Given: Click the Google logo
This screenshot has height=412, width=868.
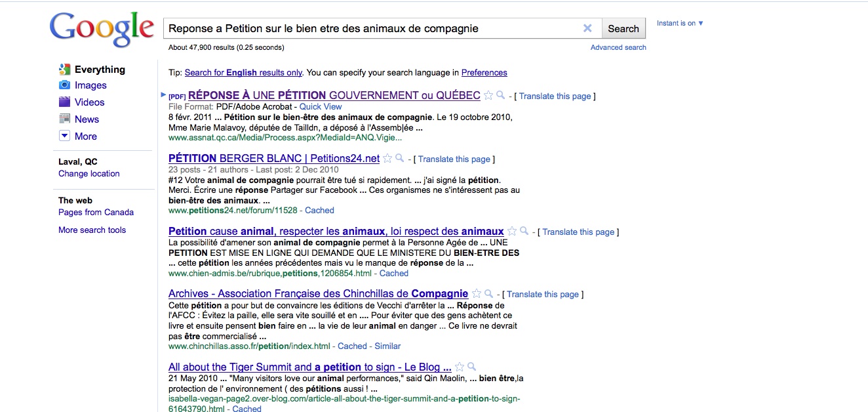Looking at the screenshot, I should pos(102,30).
